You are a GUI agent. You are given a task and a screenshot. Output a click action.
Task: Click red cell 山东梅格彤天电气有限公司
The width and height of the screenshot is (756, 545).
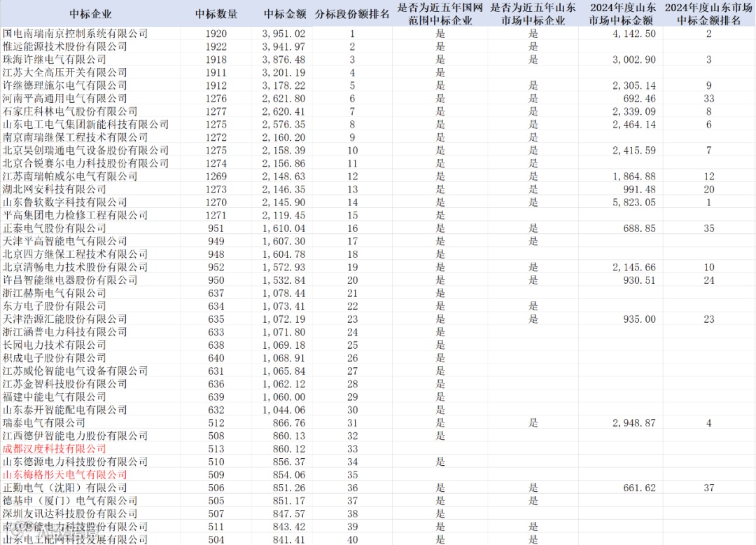tap(64, 474)
